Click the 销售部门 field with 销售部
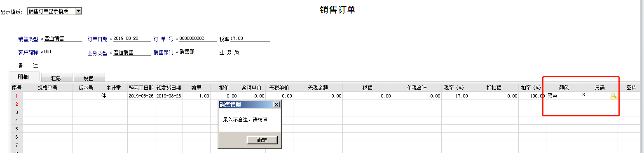644x153 pixels. [x=198, y=52]
